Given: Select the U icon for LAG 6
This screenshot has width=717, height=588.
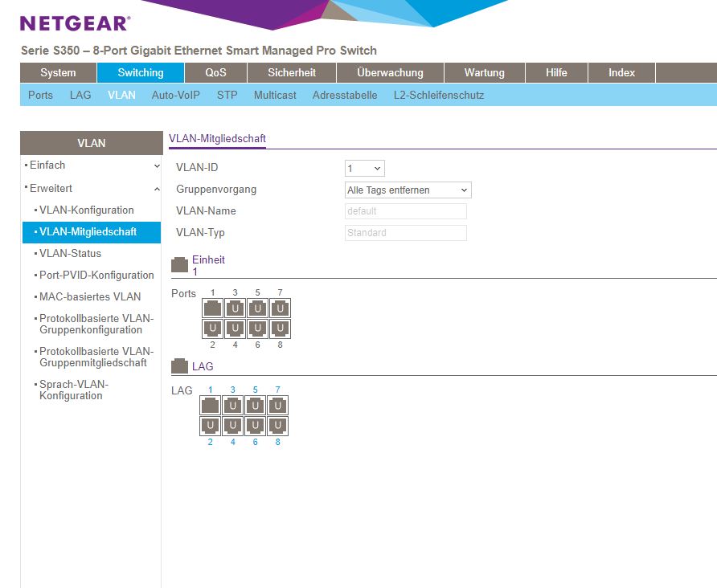Looking at the screenshot, I should pyautogui.click(x=255, y=425).
